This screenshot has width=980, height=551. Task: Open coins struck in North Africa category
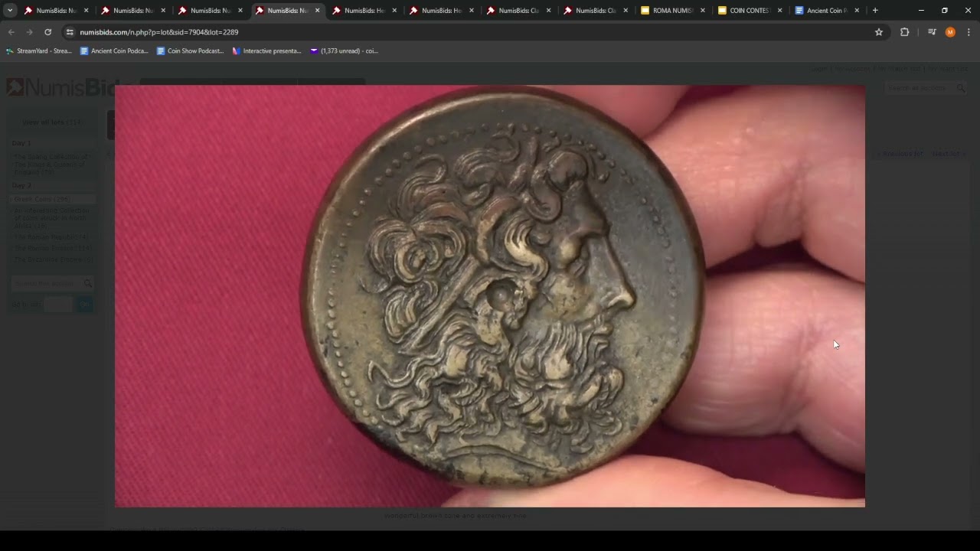click(x=51, y=218)
